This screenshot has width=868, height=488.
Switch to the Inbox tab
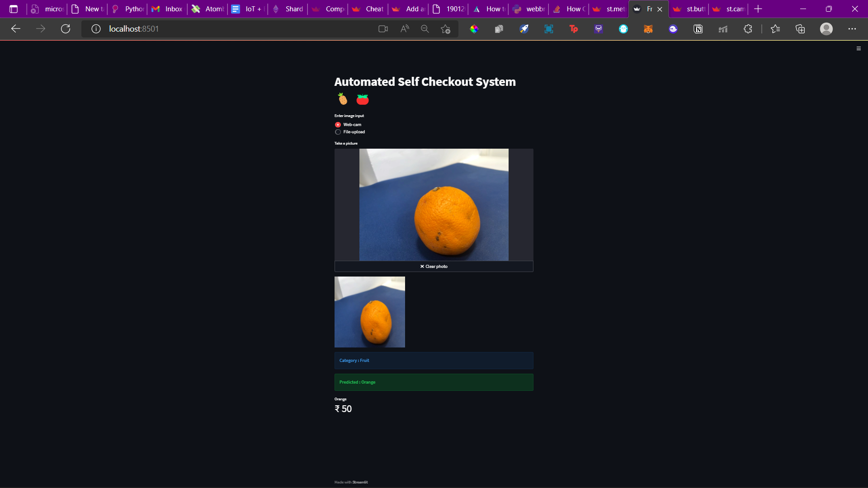(x=167, y=9)
